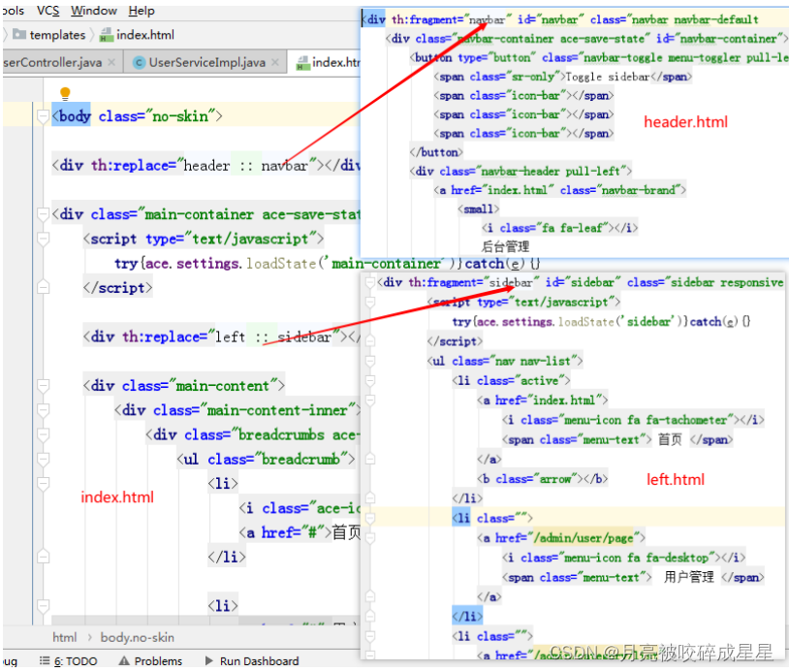
Task: Collapse the first li fold marker in index.html
Action: coord(44,484)
